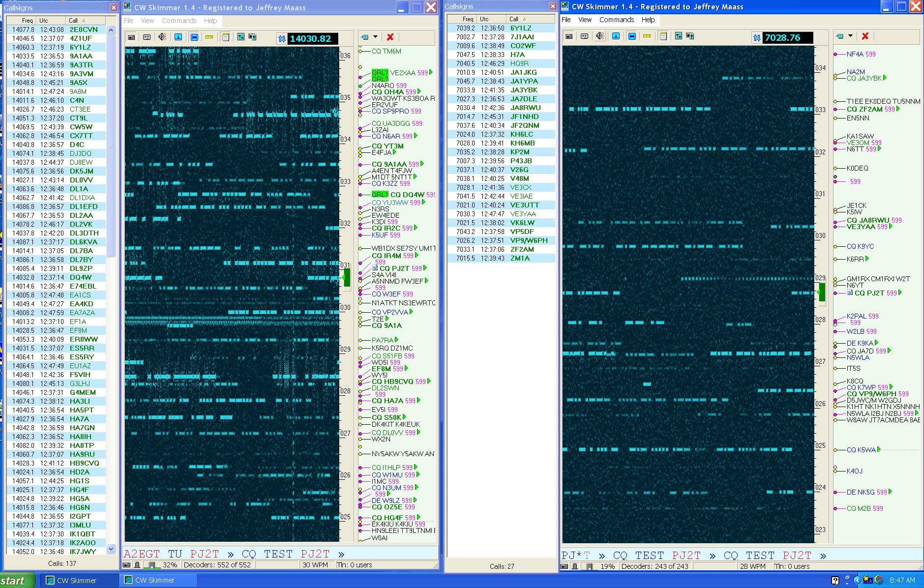Activate the split pane view icon on right Skimmer
924x588 pixels.
click(632, 36)
